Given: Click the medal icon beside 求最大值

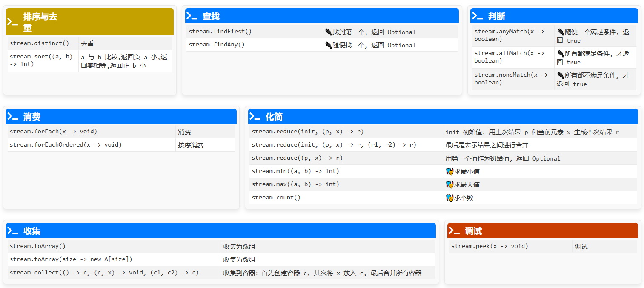Looking at the screenshot, I should [450, 184].
